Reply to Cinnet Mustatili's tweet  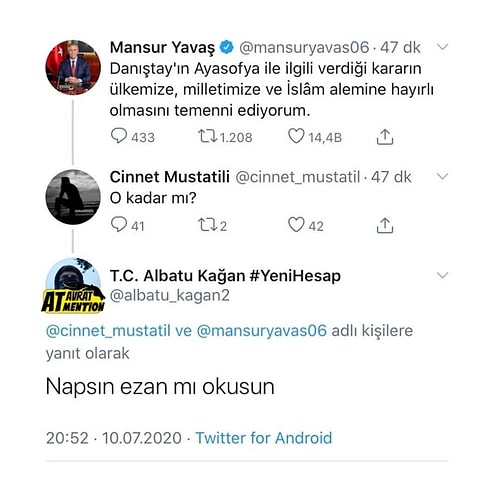tap(119, 224)
